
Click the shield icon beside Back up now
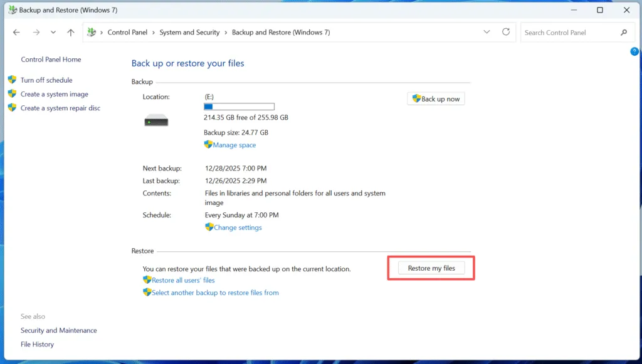[x=416, y=98]
